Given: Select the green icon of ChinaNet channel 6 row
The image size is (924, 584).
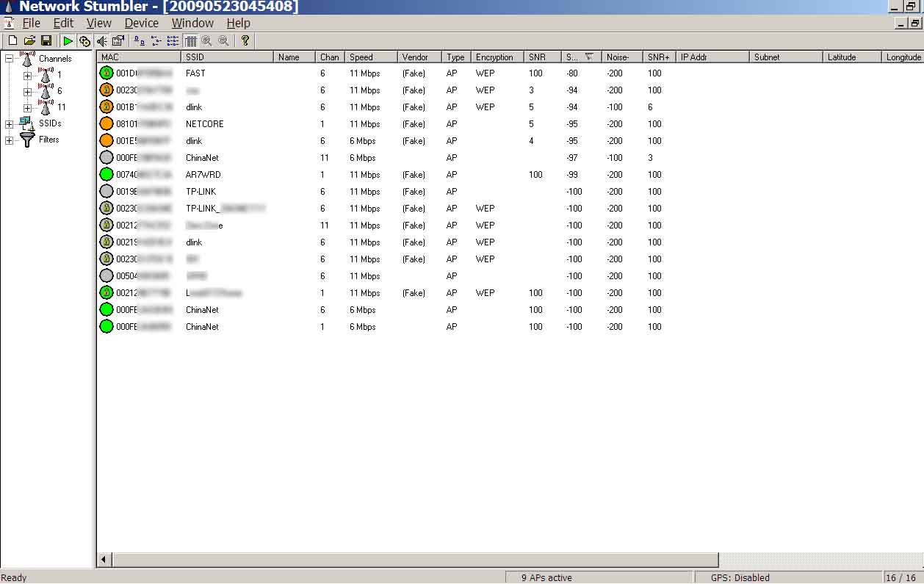Looking at the screenshot, I should point(107,309).
